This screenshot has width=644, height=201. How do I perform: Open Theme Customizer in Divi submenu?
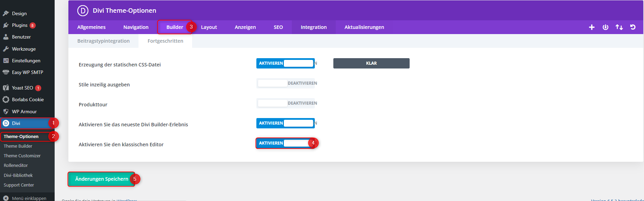point(22,156)
